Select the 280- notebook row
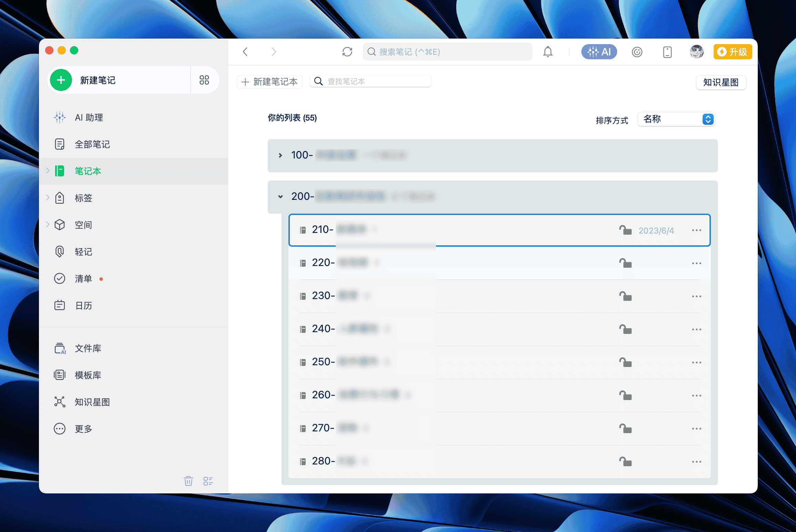Screen dimensions: 796x532 point(499,461)
